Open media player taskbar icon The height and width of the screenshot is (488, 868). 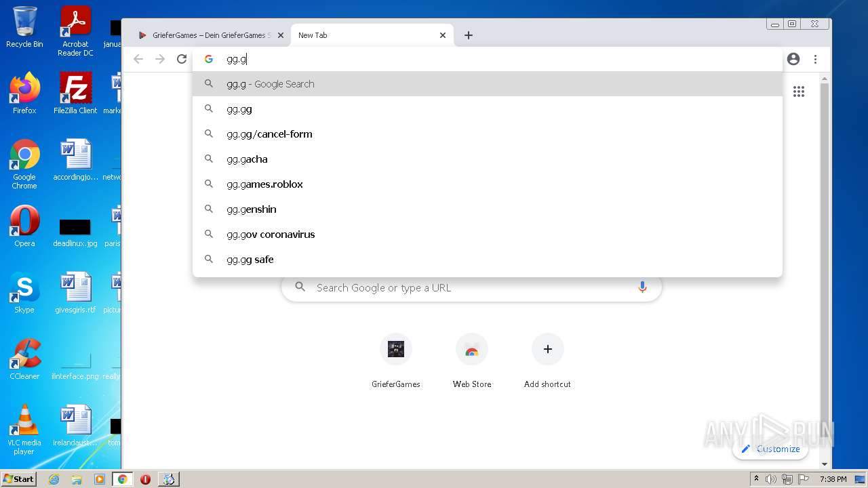click(100, 479)
